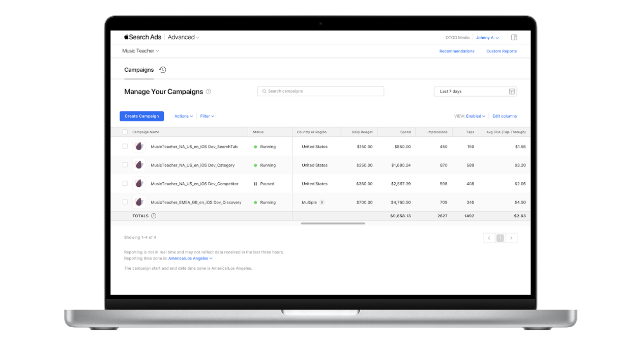Click the total spend $9,858.13
The height and width of the screenshot is (342, 644).
pyautogui.click(x=400, y=216)
